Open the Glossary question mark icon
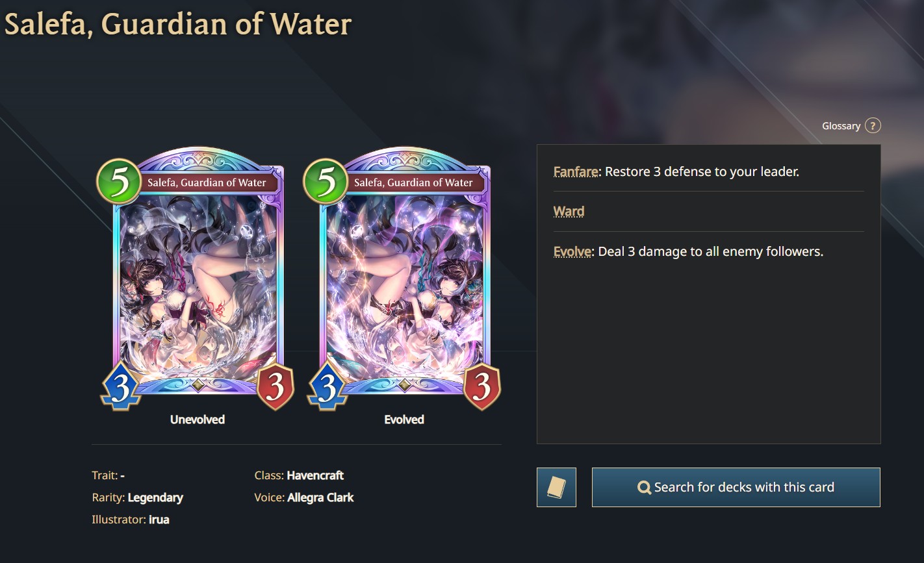This screenshot has height=563, width=924. pos(873,126)
